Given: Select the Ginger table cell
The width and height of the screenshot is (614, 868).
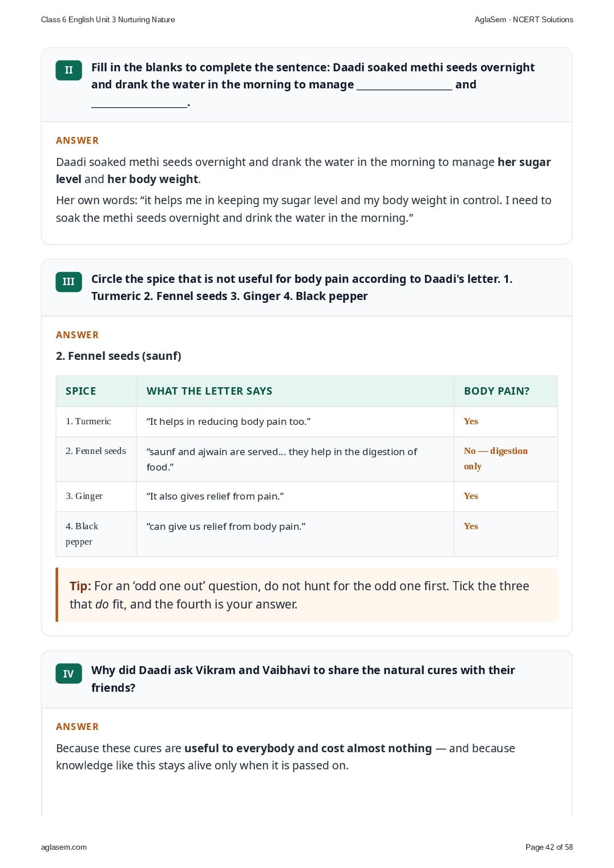Looking at the screenshot, I should (x=96, y=496).
